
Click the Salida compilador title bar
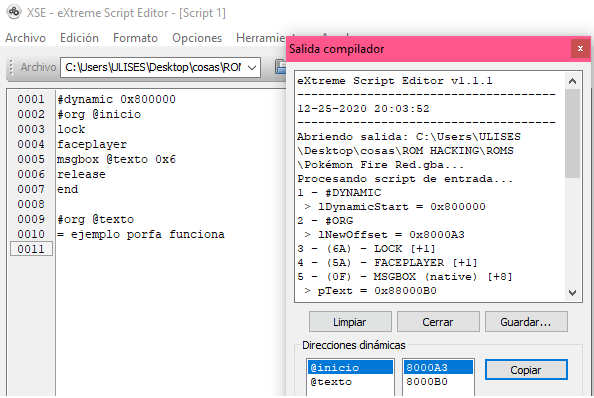point(428,49)
